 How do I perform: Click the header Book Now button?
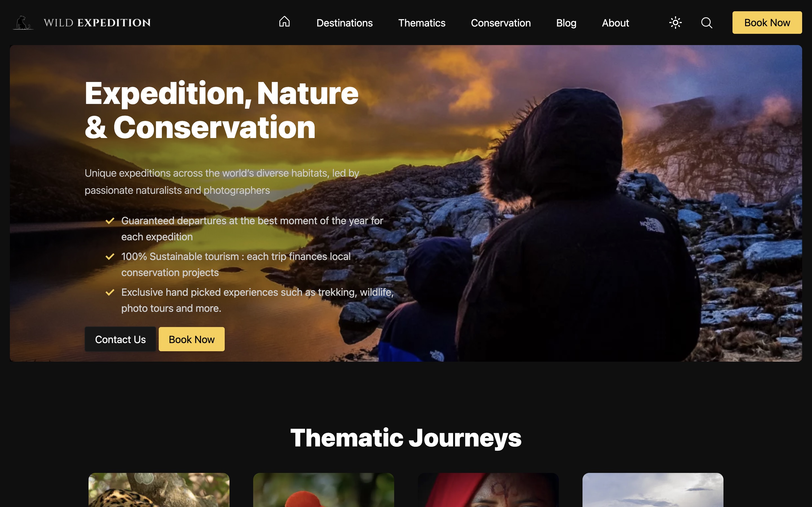point(767,23)
